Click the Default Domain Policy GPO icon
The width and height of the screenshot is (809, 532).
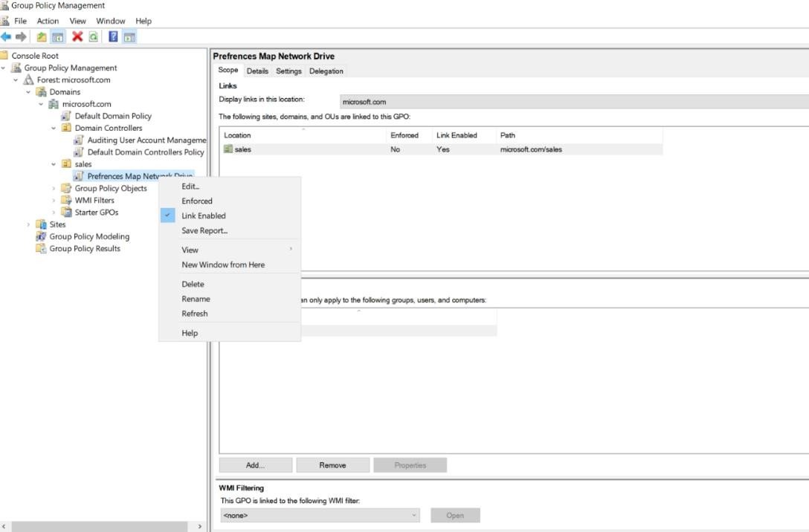tap(66, 115)
